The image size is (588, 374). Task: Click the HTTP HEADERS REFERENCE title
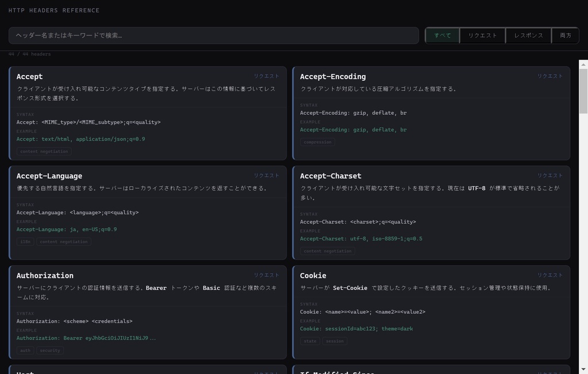pos(54,10)
